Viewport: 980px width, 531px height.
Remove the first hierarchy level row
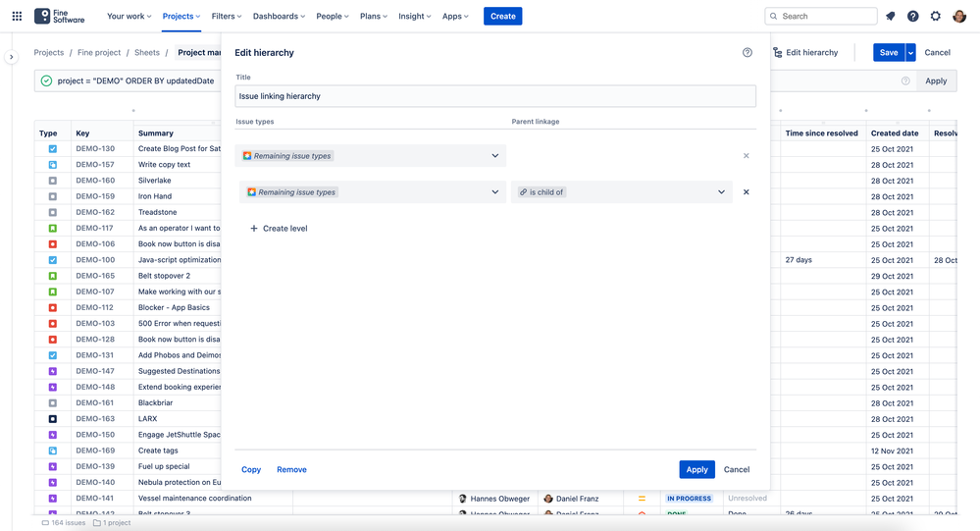(747, 156)
